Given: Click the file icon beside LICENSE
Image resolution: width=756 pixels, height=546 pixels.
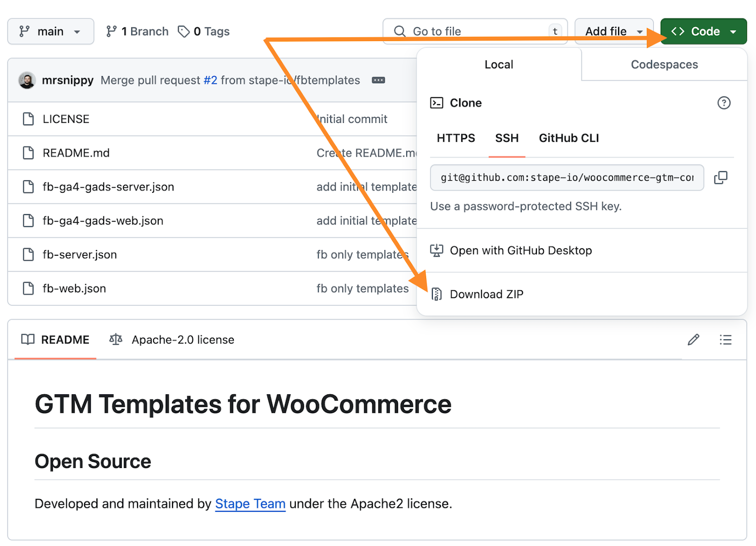Looking at the screenshot, I should pos(28,119).
